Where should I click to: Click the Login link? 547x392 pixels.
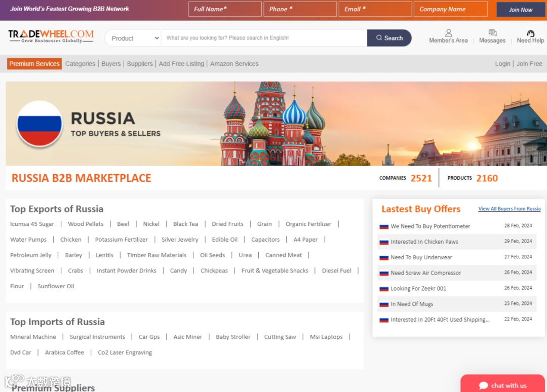502,64
